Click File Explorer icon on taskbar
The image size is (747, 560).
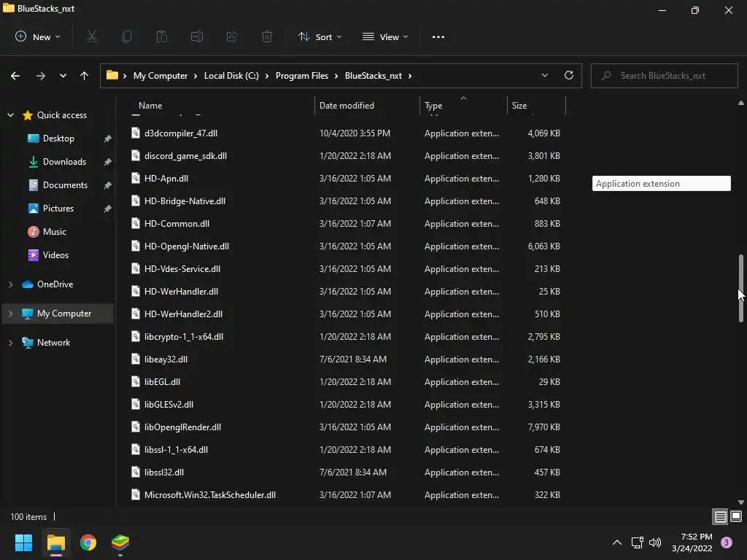[x=55, y=542]
